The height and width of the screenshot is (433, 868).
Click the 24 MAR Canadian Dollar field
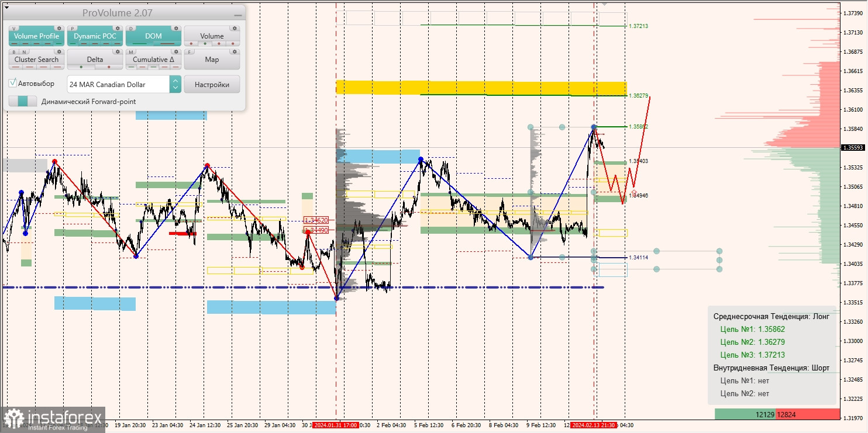click(119, 84)
